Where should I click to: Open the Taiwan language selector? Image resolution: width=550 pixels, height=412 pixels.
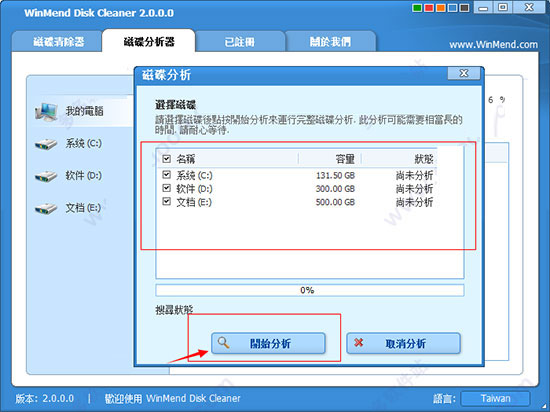[x=495, y=399]
